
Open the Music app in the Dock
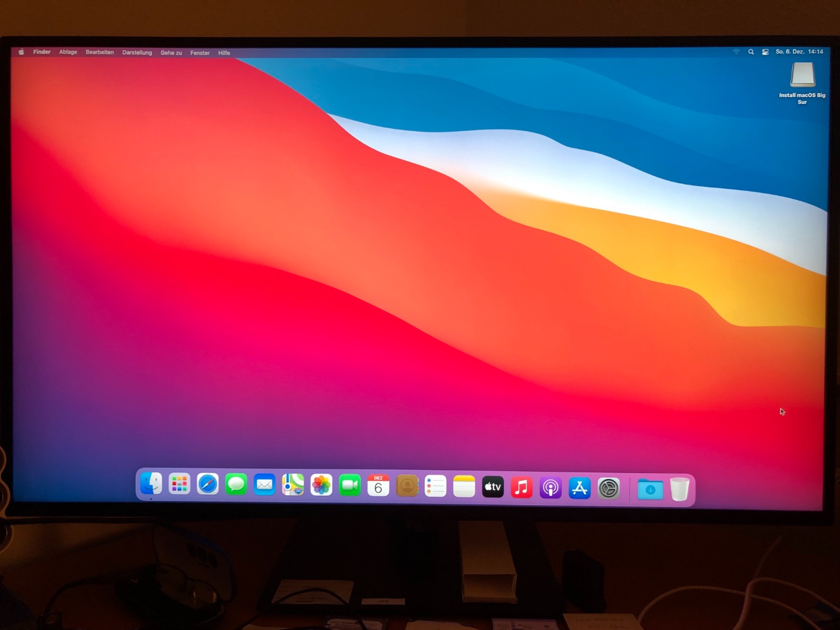click(521, 488)
